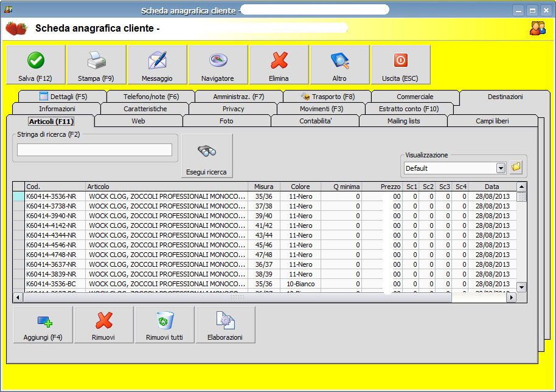Click the Altro magnifier button
This screenshot has height=392, width=556.
tap(339, 64)
